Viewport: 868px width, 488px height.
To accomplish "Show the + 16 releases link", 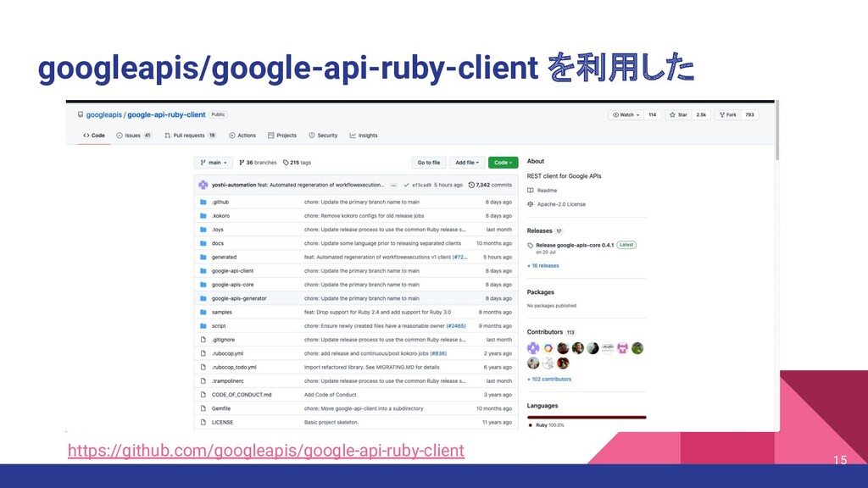I will pos(543,266).
